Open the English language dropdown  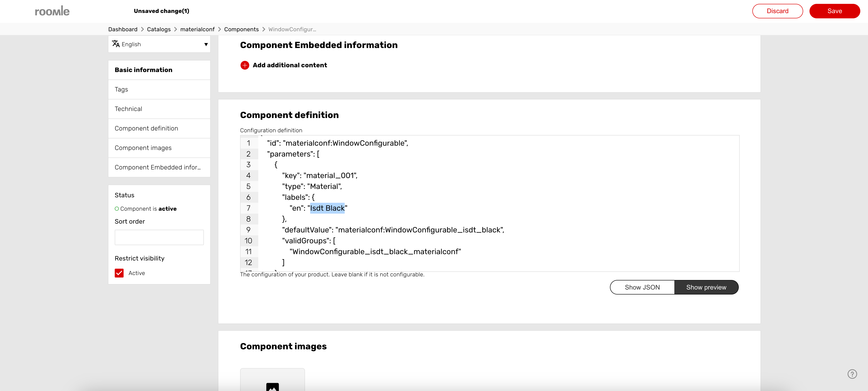point(159,44)
